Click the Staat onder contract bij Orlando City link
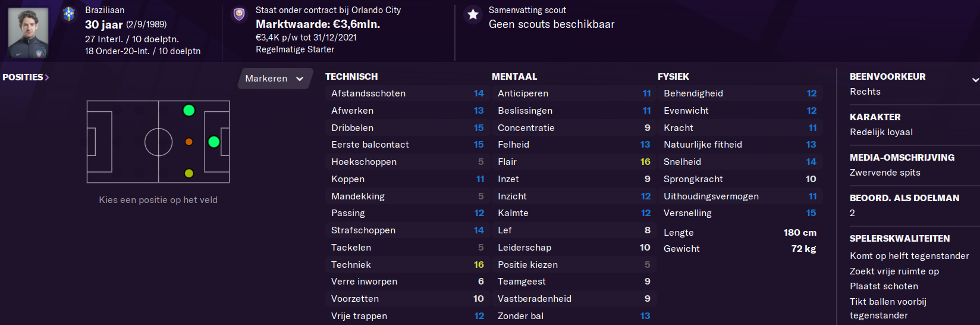This screenshot has height=325, width=980. pyautogui.click(x=328, y=10)
